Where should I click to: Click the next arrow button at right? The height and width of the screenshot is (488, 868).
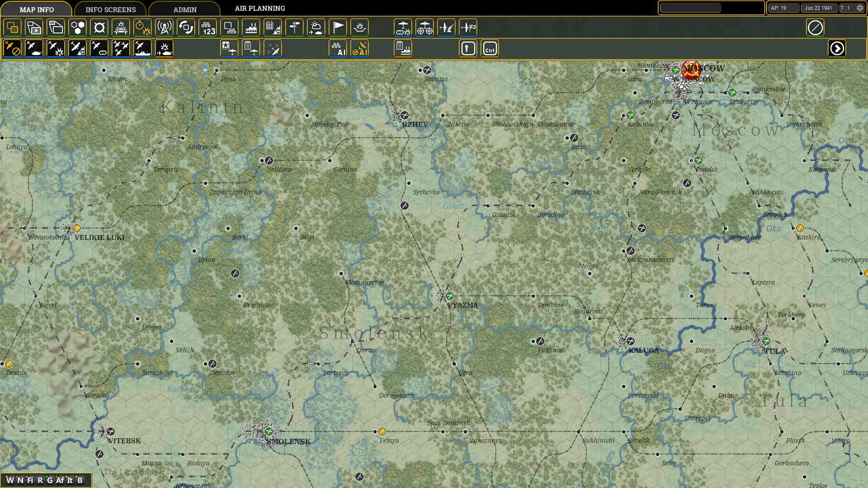(837, 48)
